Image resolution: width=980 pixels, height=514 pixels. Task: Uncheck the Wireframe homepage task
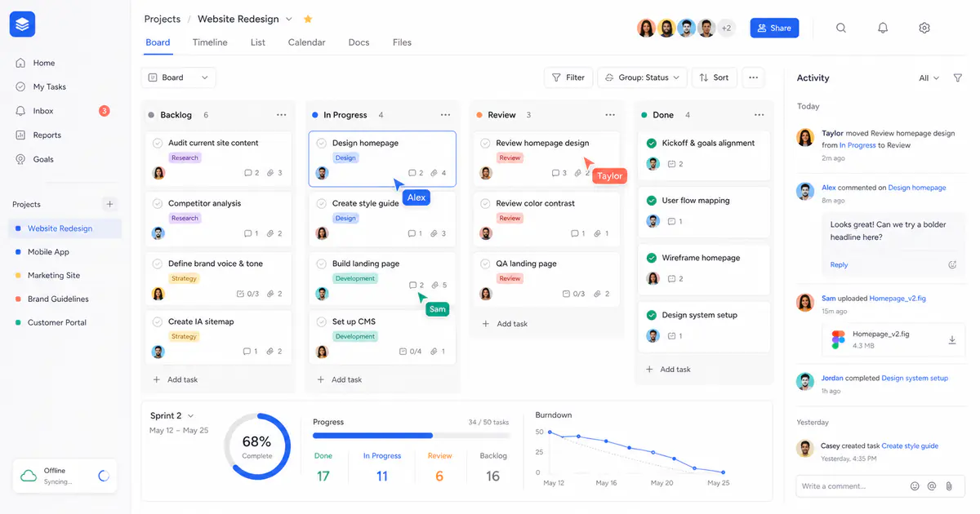pos(652,258)
